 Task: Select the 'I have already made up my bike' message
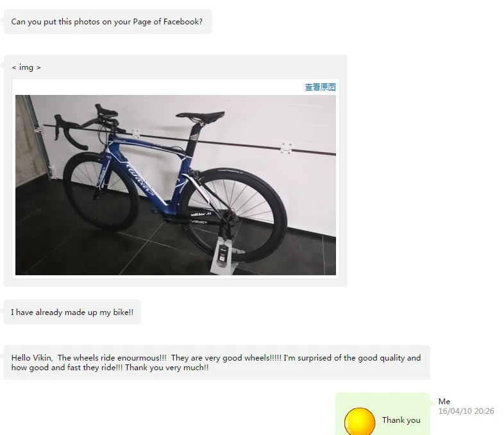click(x=72, y=312)
